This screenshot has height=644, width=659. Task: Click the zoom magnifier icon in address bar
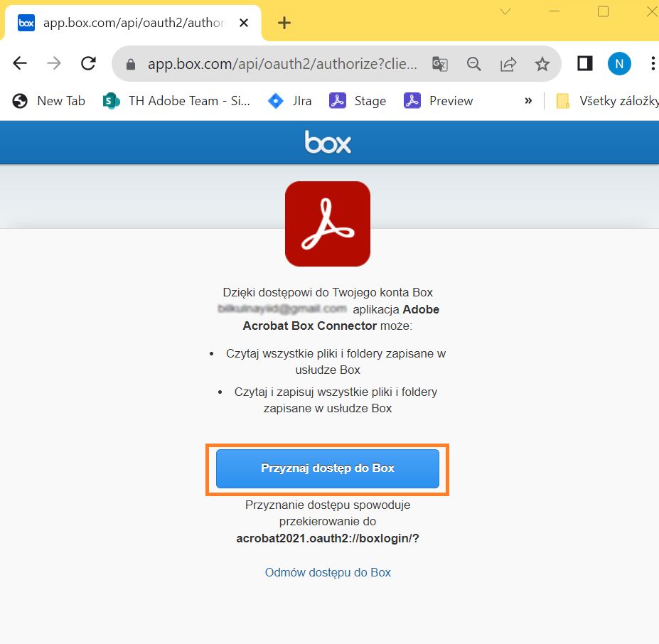click(x=474, y=64)
